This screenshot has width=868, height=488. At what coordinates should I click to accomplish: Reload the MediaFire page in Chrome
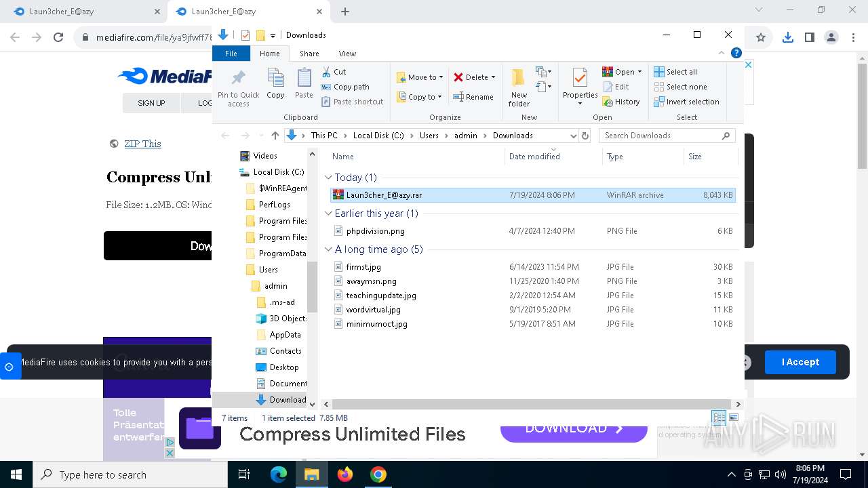[58, 38]
